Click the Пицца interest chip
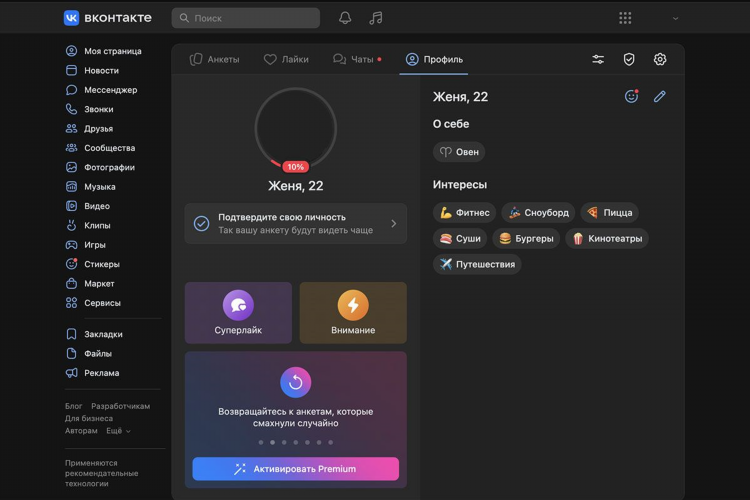This screenshot has width=750, height=500. coord(610,212)
